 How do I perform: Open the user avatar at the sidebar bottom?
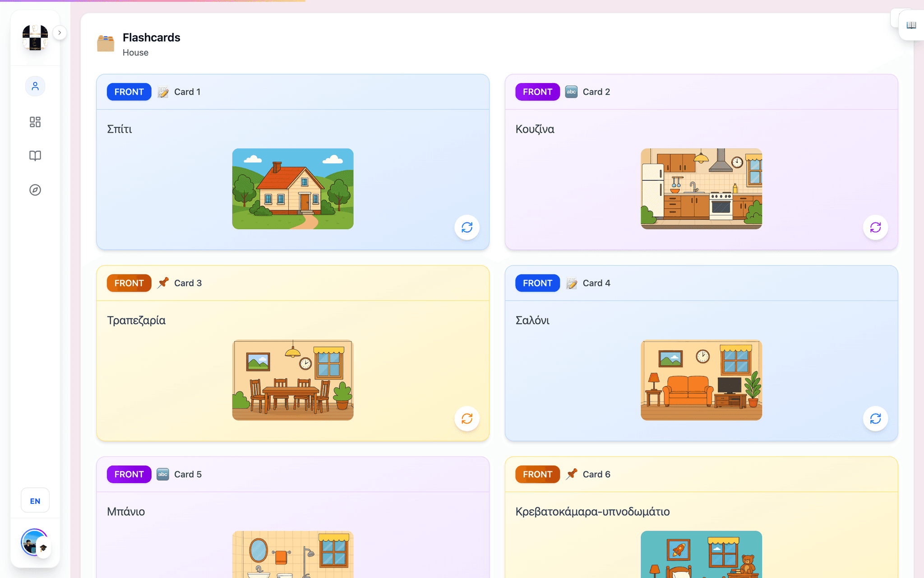click(x=35, y=542)
